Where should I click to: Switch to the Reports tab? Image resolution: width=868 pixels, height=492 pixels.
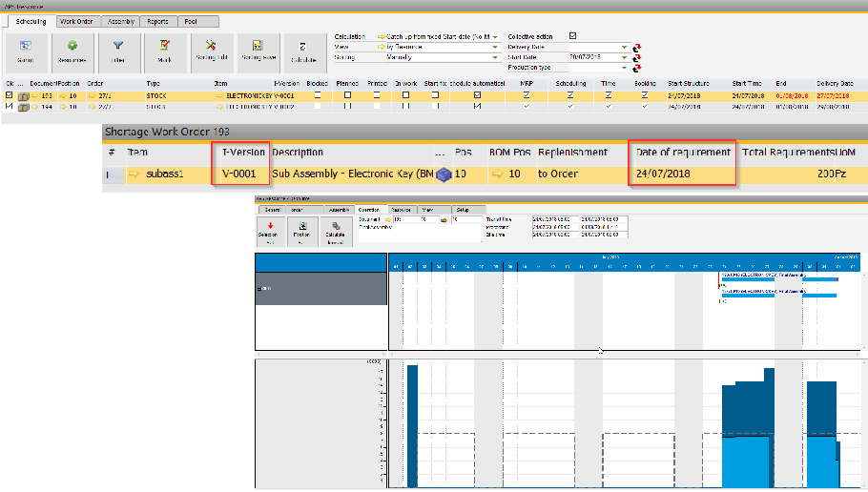tap(157, 22)
